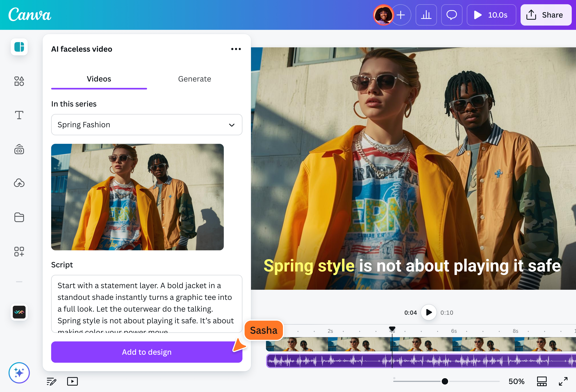The height and width of the screenshot is (392, 576).
Task: Click the user profile avatar
Action: 383,15
